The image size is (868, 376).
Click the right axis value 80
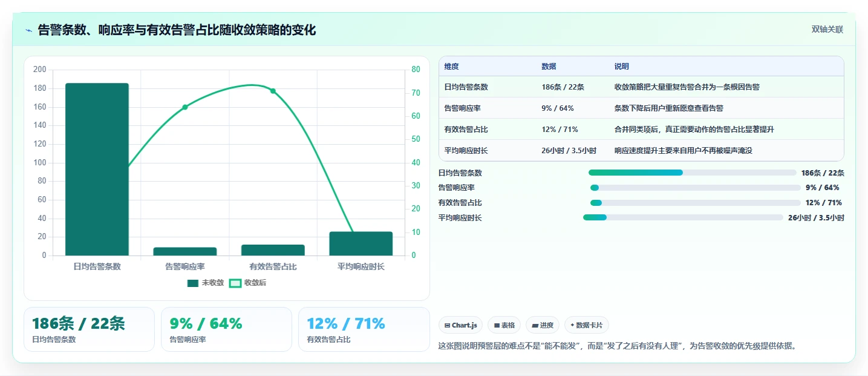tap(416, 70)
